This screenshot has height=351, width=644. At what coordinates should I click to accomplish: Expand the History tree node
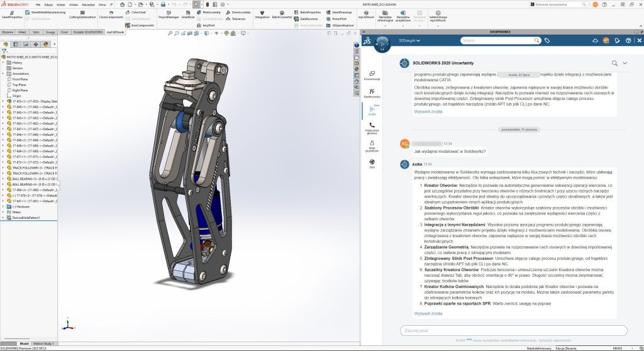tap(3, 63)
